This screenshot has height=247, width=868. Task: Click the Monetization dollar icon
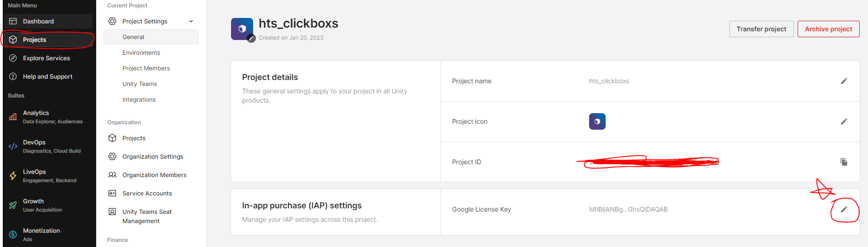coord(13,235)
